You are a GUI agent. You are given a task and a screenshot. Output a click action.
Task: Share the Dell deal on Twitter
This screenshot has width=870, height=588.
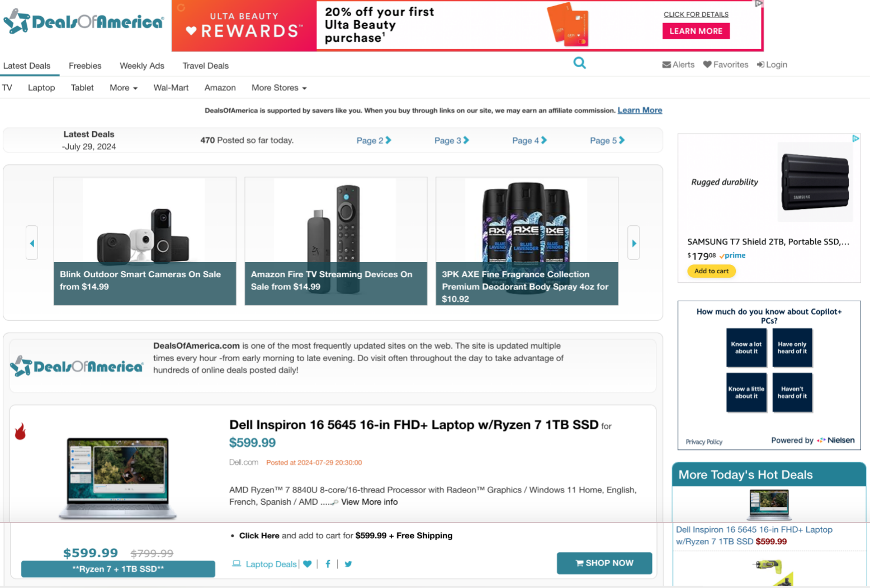point(348,564)
